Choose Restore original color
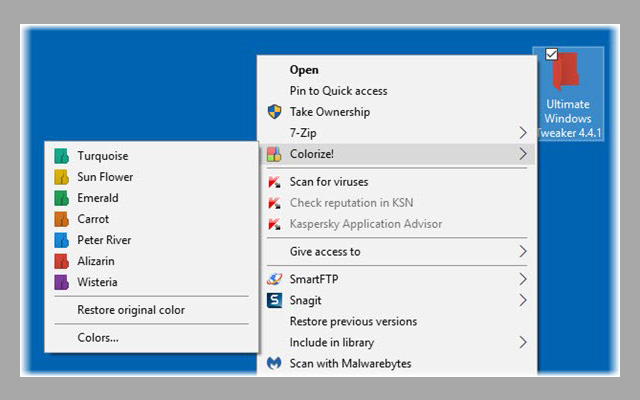The image size is (640, 400). point(151,310)
